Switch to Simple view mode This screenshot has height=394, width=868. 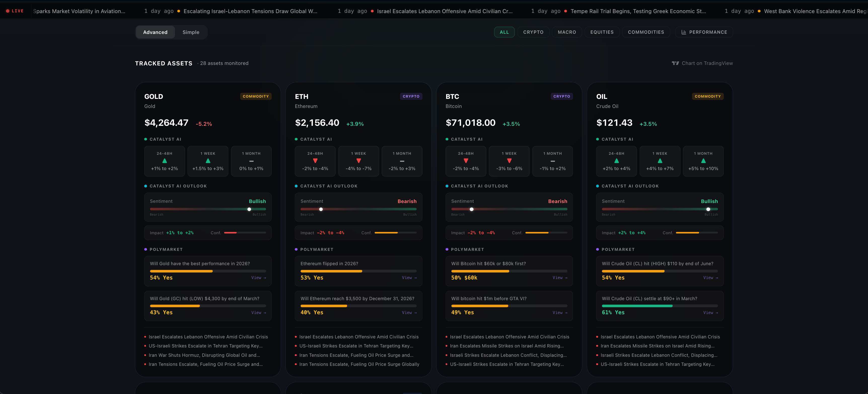coord(191,32)
